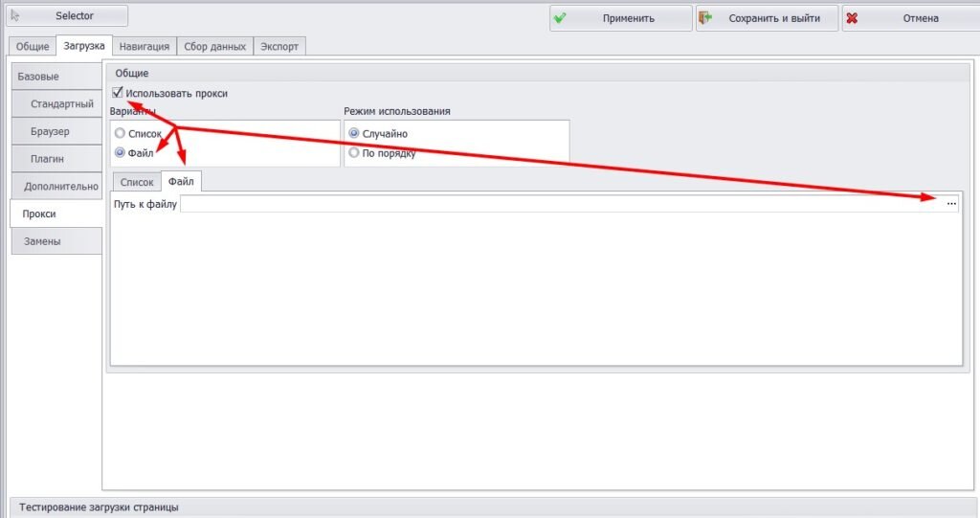The height and width of the screenshot is (518, 980).
Task: Open the Стандартный side tab
Action: (x=56, y=103)
